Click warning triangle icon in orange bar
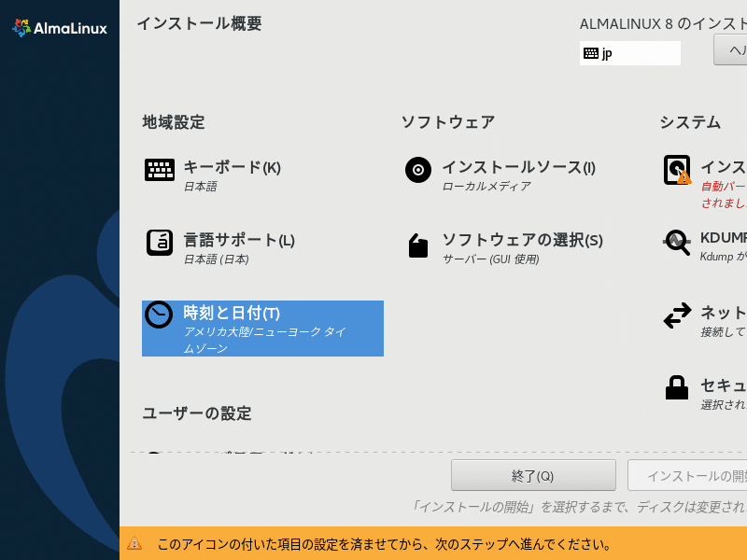The height and width of the screenshot is (560, 747). 134,543
